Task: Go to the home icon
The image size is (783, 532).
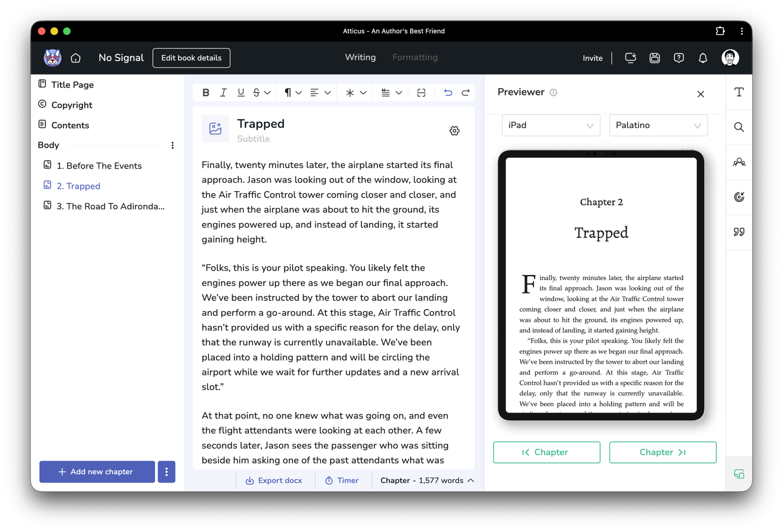Action: (x=76, y=58)
